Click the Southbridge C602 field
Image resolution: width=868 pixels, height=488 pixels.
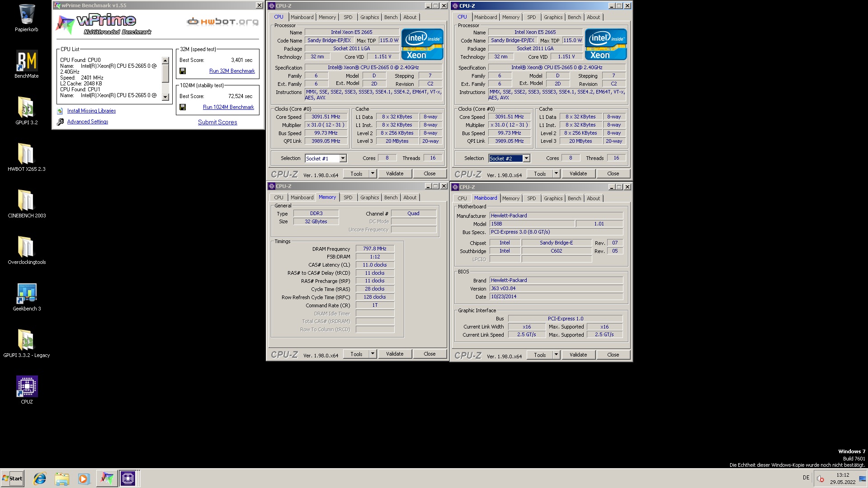click(557, 251)
